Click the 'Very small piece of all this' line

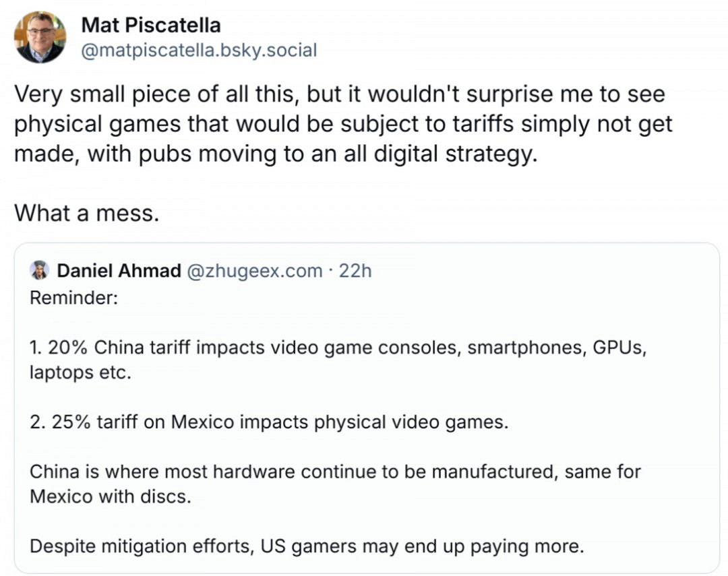click(339, 94)
